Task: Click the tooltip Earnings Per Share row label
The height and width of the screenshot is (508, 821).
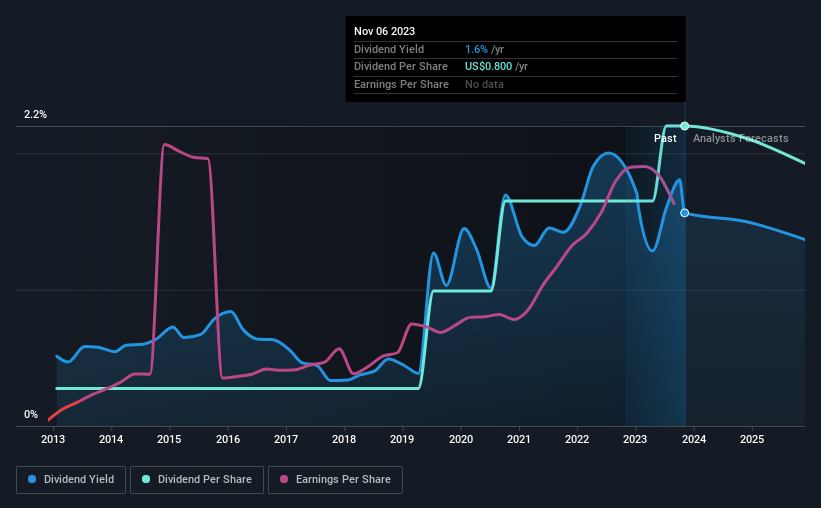Action: 401,84
